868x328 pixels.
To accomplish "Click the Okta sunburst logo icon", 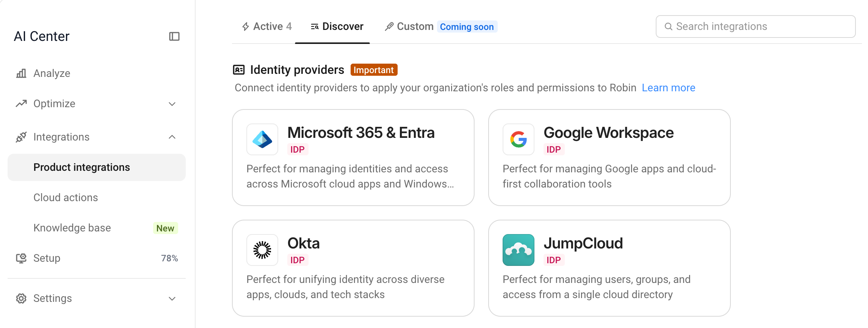I will [x=262, y=250].
